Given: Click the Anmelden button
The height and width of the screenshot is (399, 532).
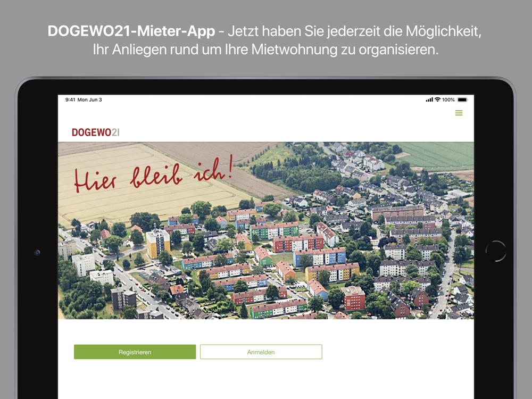Looking at the screenshot, I should click(261, 352).
